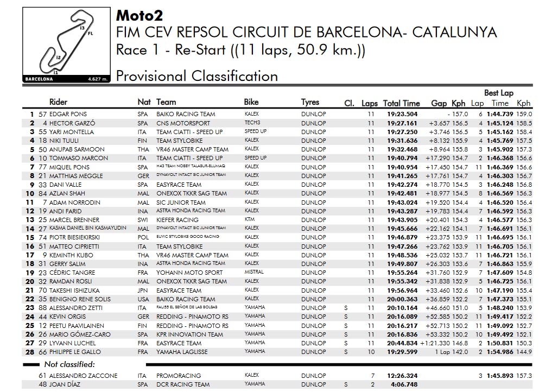Select the Total Time column header
Image resolution: width=546 pixels, height=392 pixels.
tap(401, 103)
